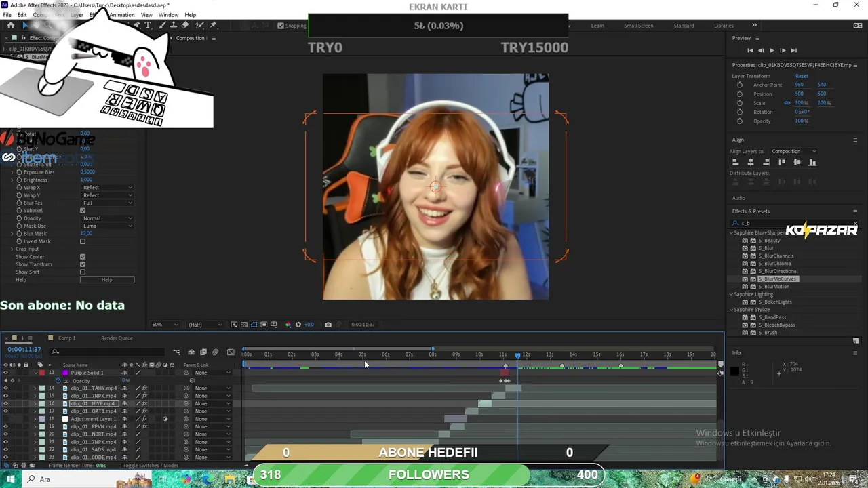Open the Opacity Normal dropdown in effect controls
This screenshot has width=868, height=488.
click(107, 218)
